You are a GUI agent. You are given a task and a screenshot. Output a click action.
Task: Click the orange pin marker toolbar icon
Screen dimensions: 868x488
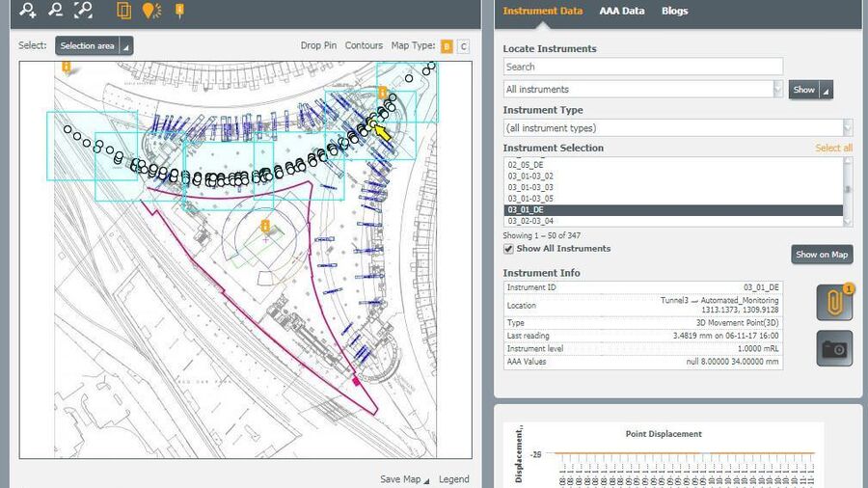coord(178,11)
